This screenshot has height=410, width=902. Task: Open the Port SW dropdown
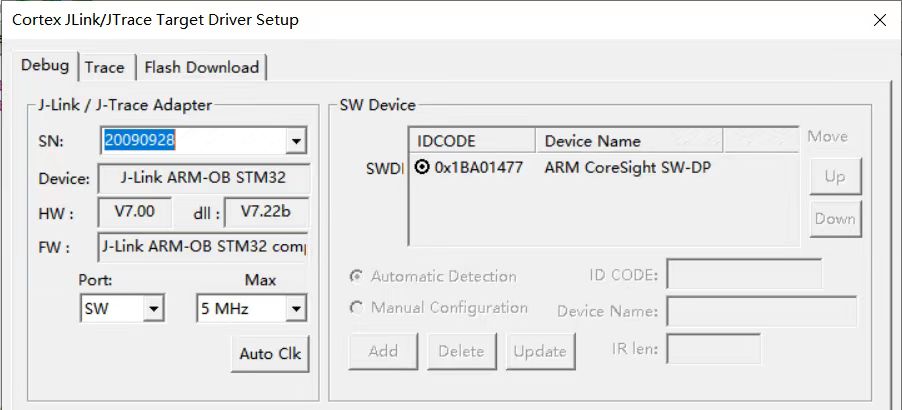(x=153, y=310)
